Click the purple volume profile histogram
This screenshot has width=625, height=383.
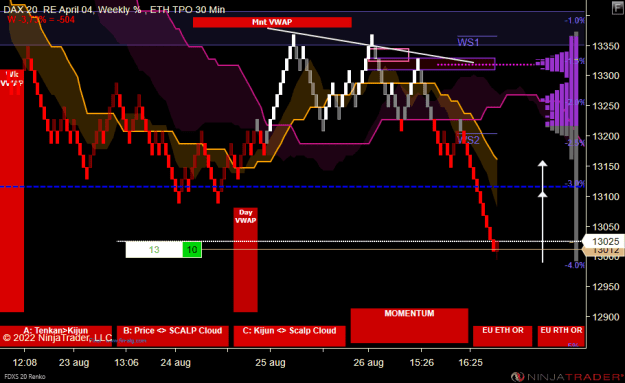[558, 82]
